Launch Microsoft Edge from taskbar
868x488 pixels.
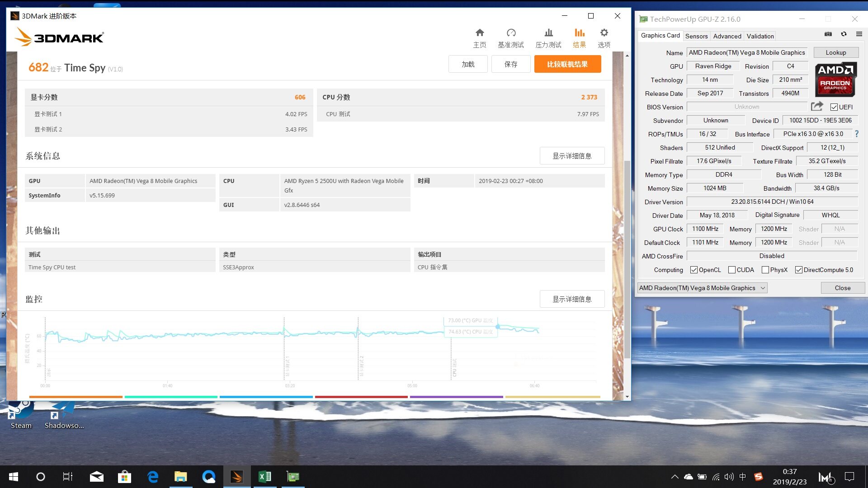(153, 477)
